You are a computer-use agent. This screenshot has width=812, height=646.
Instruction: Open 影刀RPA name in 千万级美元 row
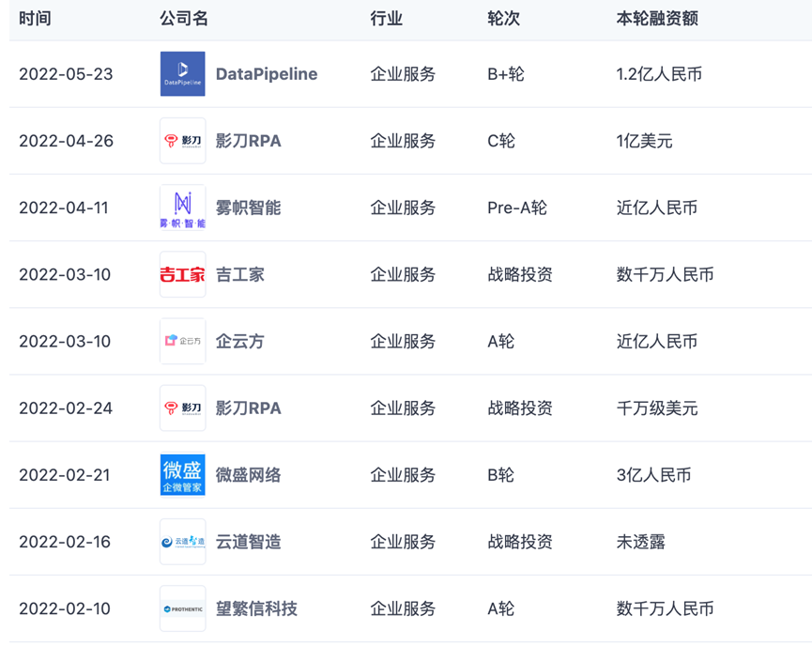pyautogui.click(x=248, y=408)
